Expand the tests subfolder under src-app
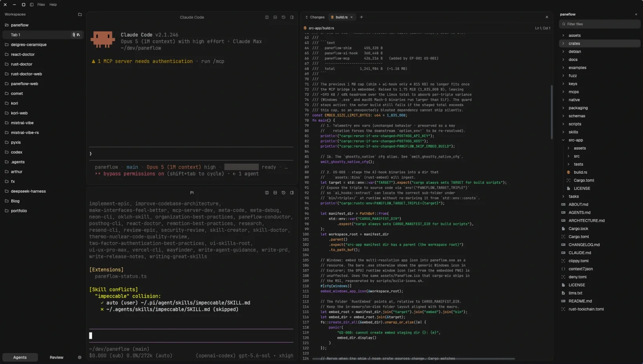 [568, 164]
